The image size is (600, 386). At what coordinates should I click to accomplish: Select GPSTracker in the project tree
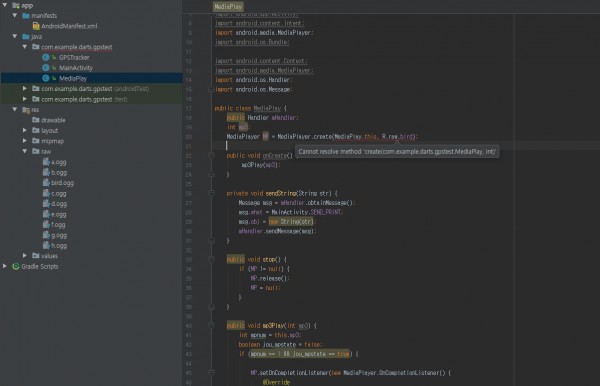74,57
